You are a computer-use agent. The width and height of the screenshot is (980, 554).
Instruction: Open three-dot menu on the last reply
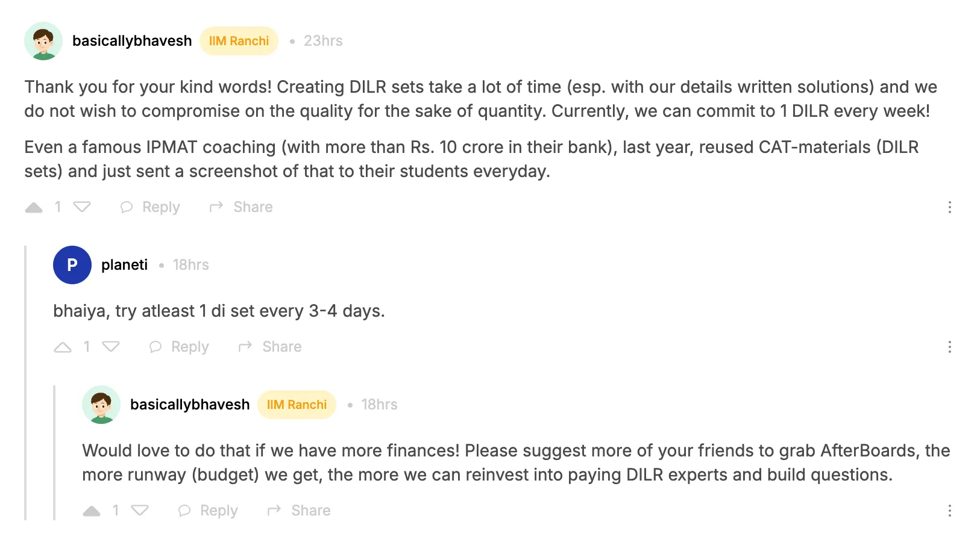pyautogui.click(x=949, y=511)
